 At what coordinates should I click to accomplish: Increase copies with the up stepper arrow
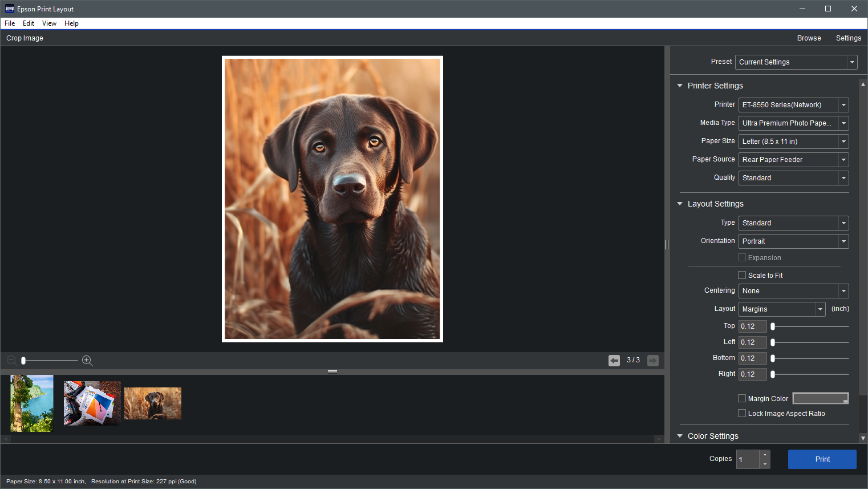click(765, 455)
